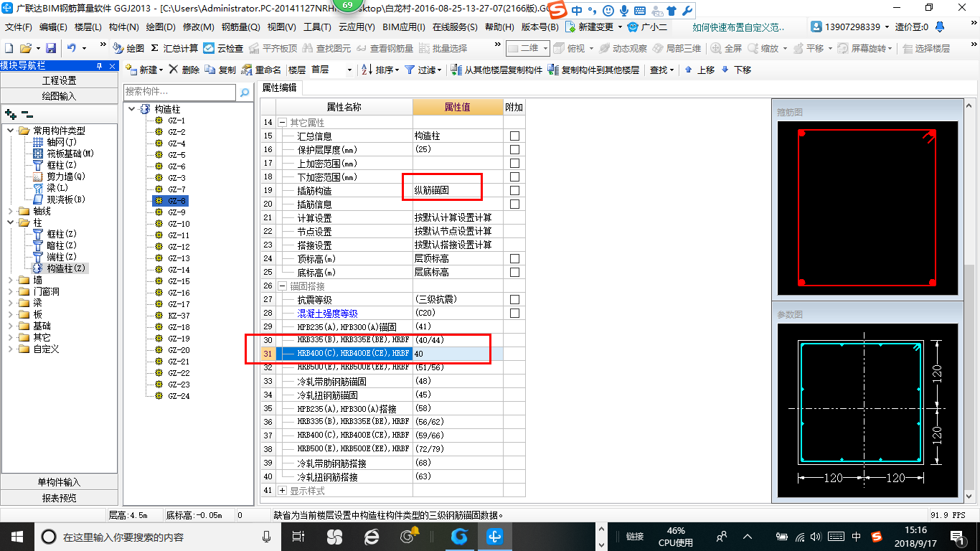Click the search magnifier beside 搜索构件 box
The image size is (980, 551).
(245, 92)
